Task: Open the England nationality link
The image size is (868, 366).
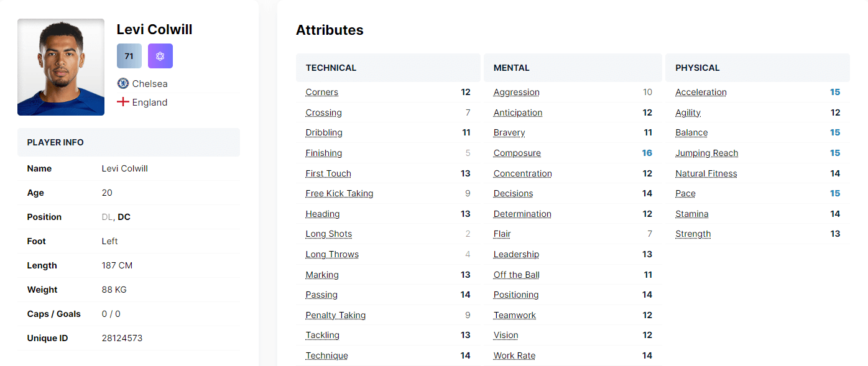Action: click(150, 102)
